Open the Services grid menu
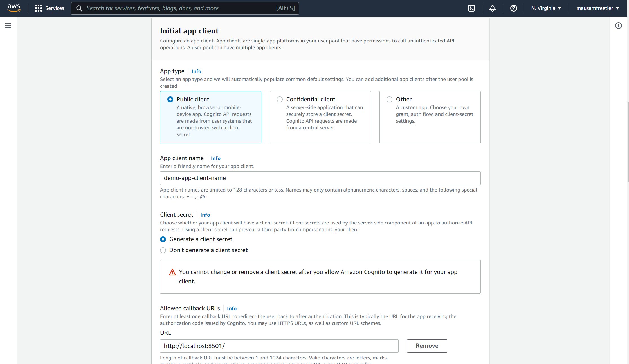The height and width of the screenshot is (364, 629). (x=50, y=8)
